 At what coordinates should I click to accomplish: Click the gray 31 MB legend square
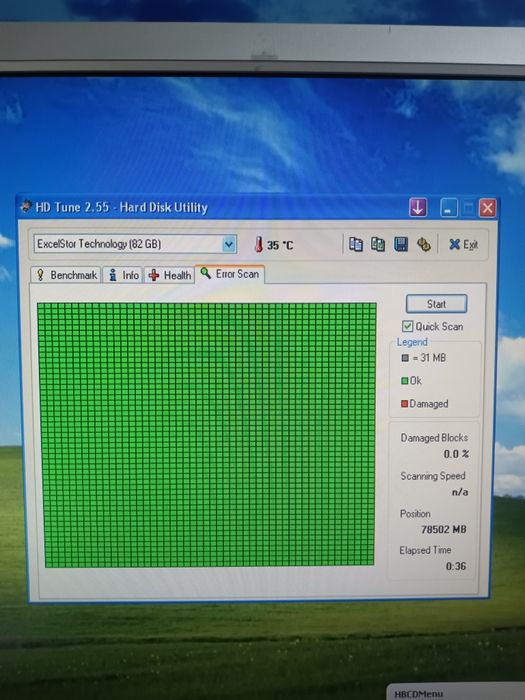click(x=405, y=358)
